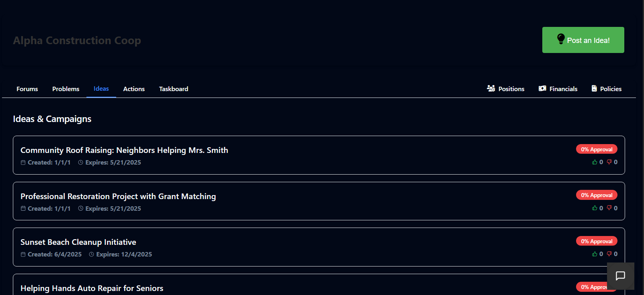Viewport: 644px width, 295px height.
Task: Downvote the Professional Restoration Project idea
Action: [x=609, y=208]
